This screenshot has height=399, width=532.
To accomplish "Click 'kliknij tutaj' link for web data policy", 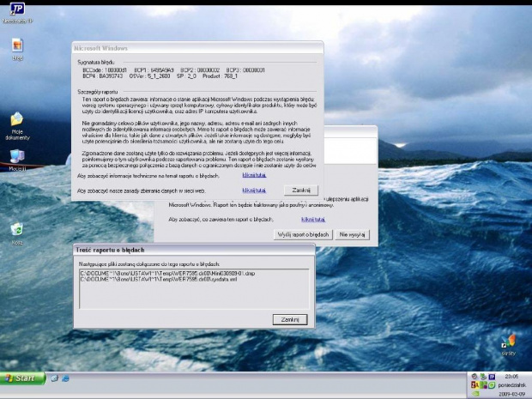I will [254, 190].
